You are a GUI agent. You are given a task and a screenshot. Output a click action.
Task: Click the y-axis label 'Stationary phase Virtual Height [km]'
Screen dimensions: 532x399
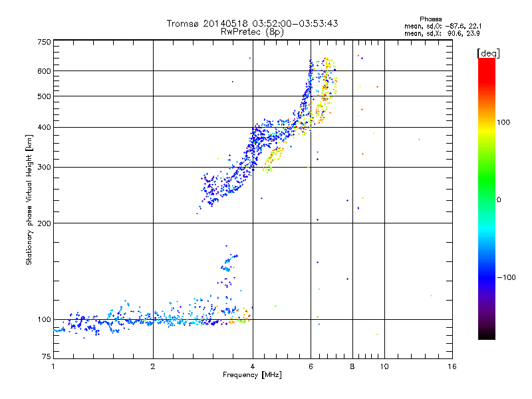[x=29, y=200]
